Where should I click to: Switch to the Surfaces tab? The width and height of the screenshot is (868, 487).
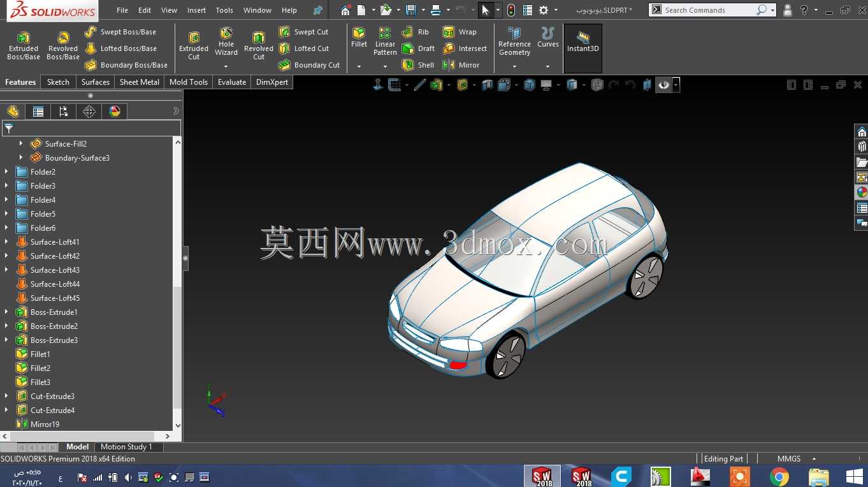click(96, 82)
